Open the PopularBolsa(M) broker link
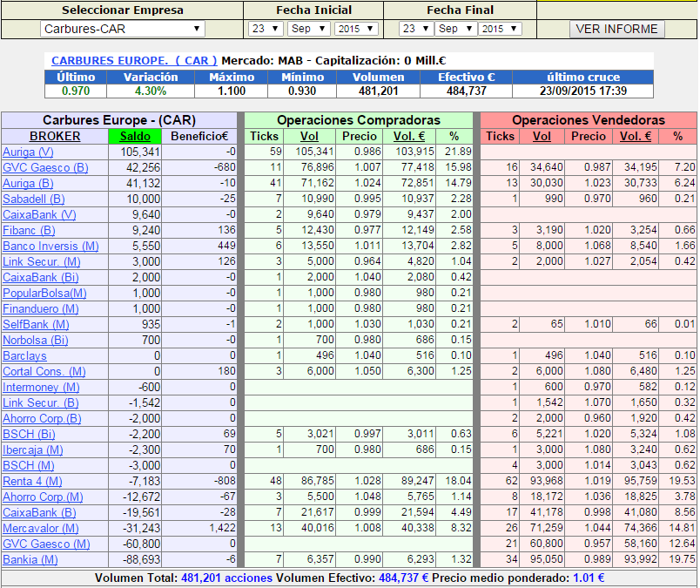The width and height of the screenshot is (700, 588). pyautogui.click(x=44, y=293)
